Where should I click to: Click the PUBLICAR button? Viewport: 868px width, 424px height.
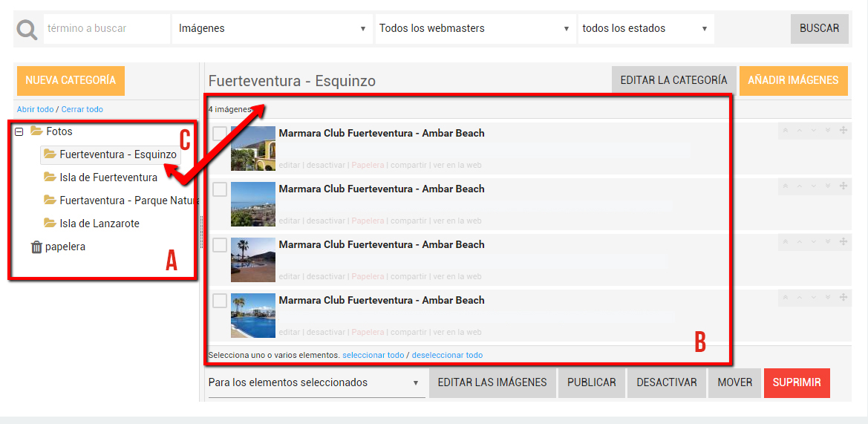[591, 383]
